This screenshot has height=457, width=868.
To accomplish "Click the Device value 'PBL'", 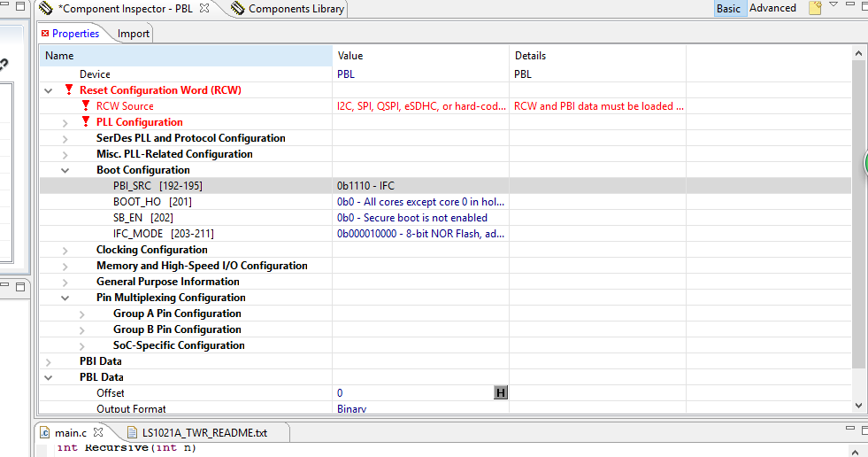I will coord(345,74).
